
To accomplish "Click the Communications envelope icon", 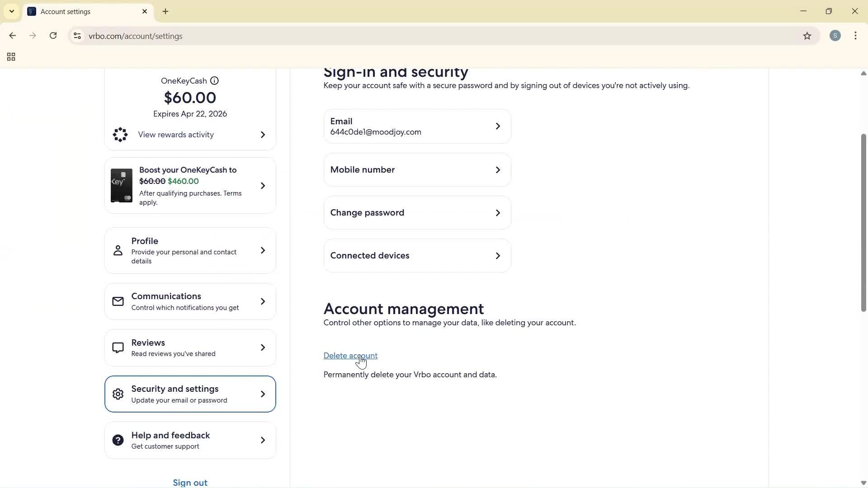I will tap(118, 301).
